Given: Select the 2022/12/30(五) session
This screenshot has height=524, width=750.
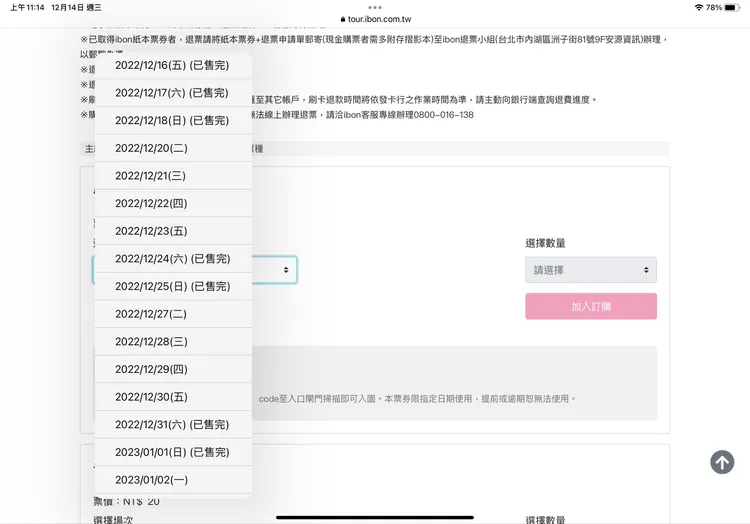Looking at the screenshot, I should coord(172,397).
